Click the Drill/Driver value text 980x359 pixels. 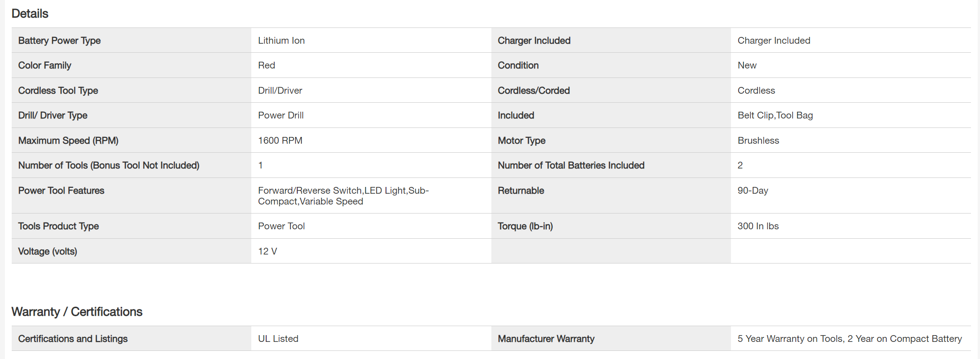(280, 91)
